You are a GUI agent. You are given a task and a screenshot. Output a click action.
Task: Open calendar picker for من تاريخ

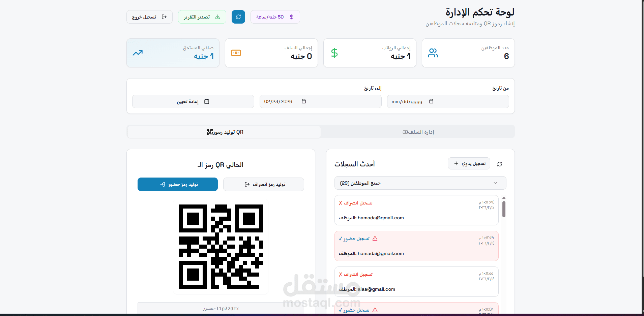pyautogui.click(x=431, y=101)
